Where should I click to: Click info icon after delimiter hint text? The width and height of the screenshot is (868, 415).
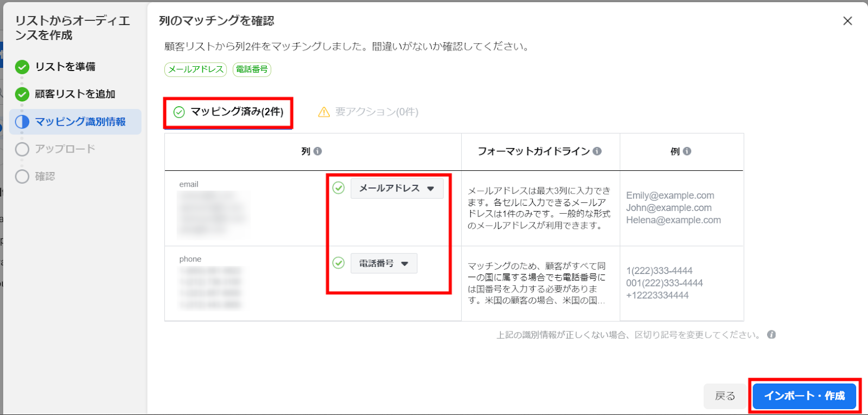pyautogui.click(x=771, y=335)
